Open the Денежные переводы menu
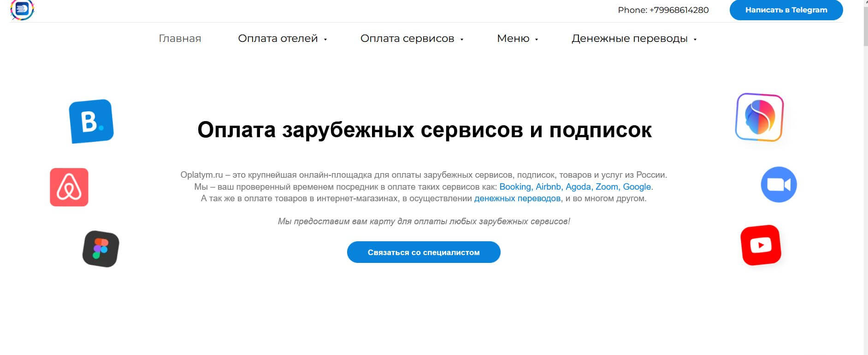Viewport: 868px width, 355px height. (630, 39)
